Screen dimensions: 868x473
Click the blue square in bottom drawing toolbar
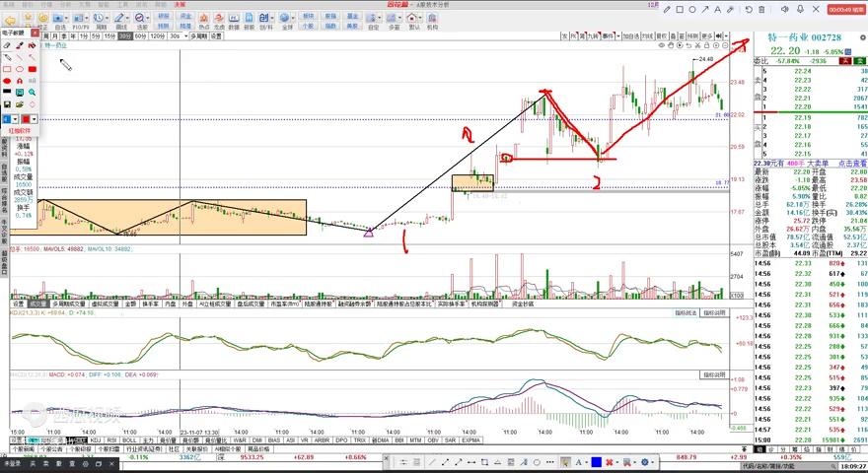596,462
